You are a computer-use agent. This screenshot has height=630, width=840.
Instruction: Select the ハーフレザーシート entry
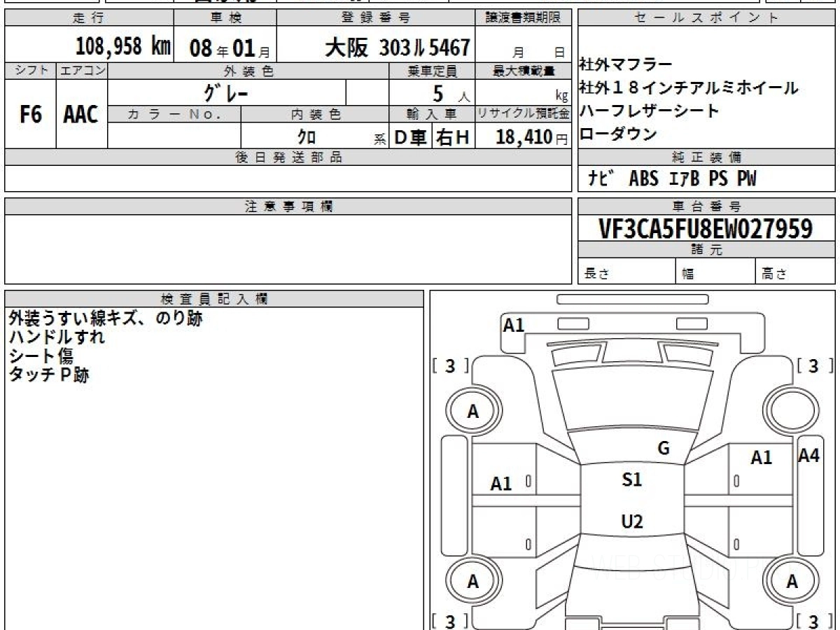(650, 111)
